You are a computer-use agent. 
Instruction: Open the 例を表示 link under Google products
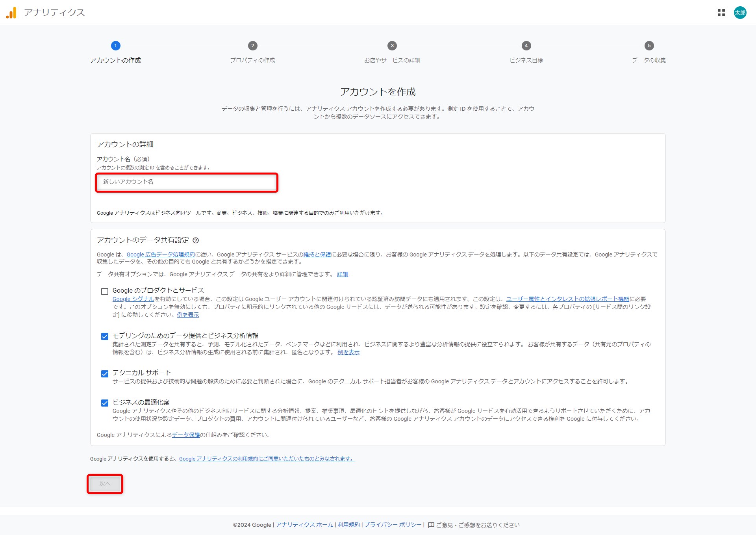click(188, 315)
